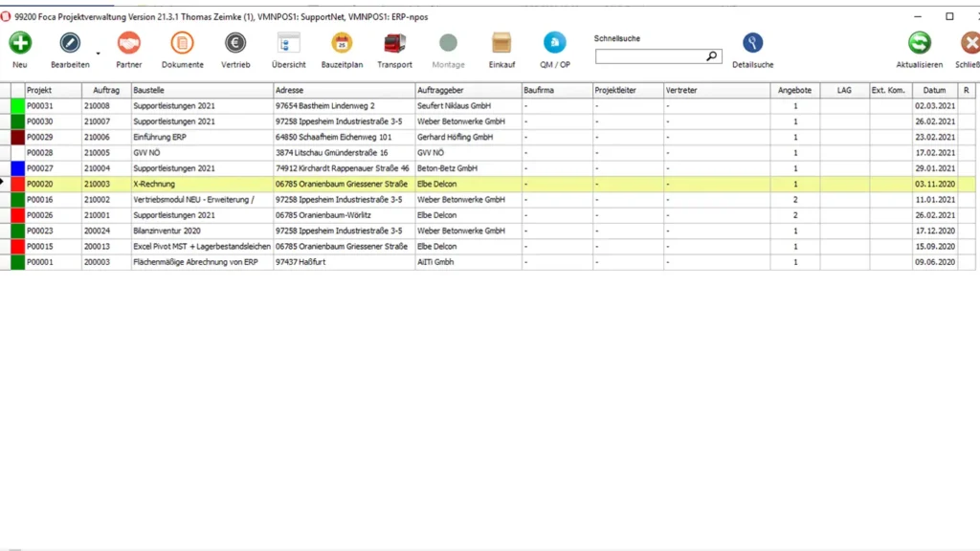Open the Transport module
This screenshot has height=551, width=980.
click(x=394, y=44)
